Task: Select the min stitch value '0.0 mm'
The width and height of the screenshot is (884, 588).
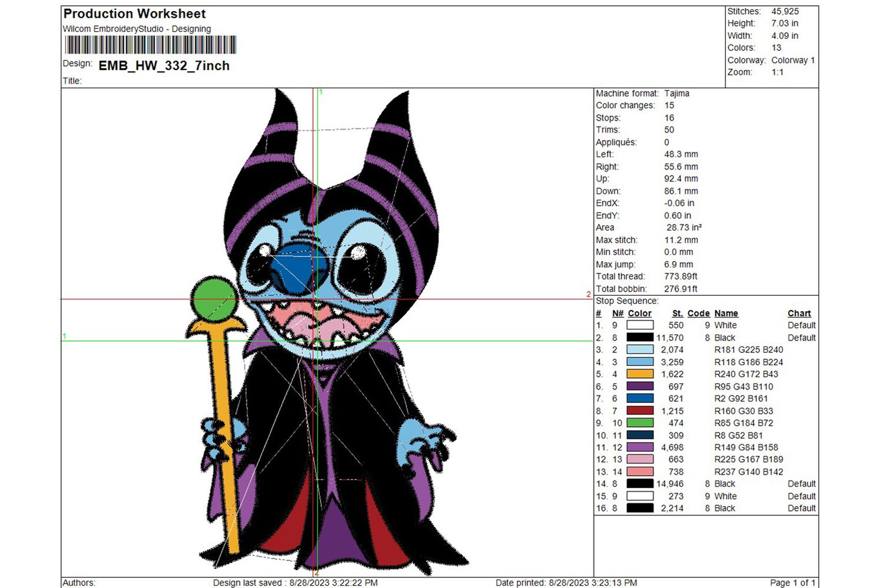Action: click(680, 252)
